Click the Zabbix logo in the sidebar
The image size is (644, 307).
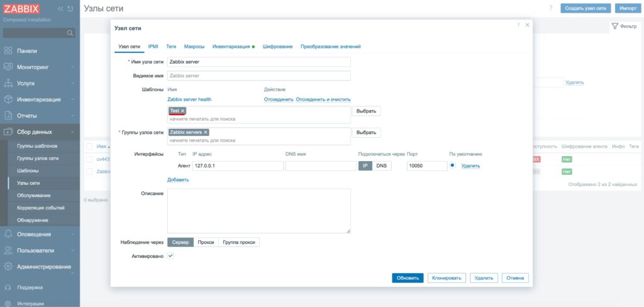point(22,9)
